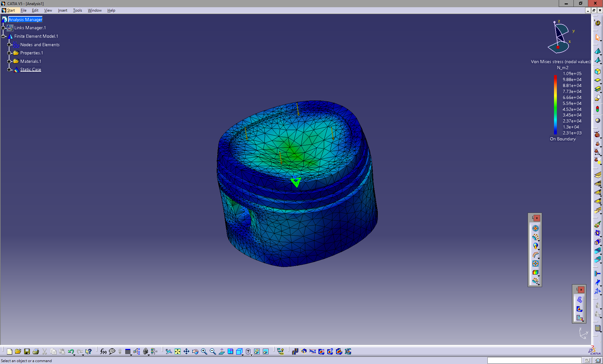Click the Zoom In magnifier icon
Viewport: 603px width, 364px height.
[204, 351]
